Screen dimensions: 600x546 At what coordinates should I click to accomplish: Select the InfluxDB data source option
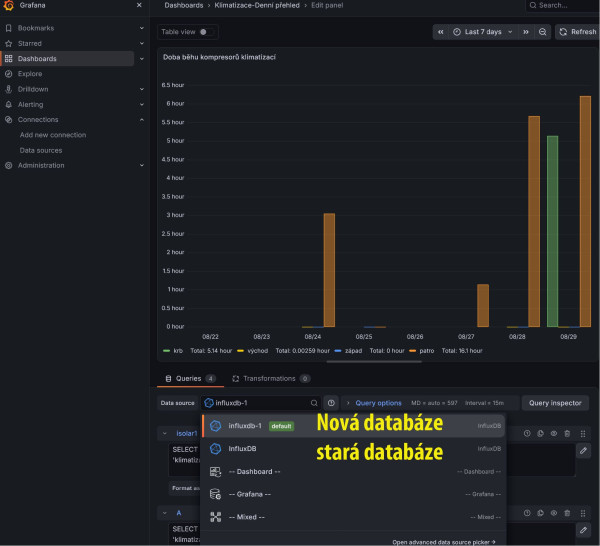pyautogui.click(x=353, y=448)
